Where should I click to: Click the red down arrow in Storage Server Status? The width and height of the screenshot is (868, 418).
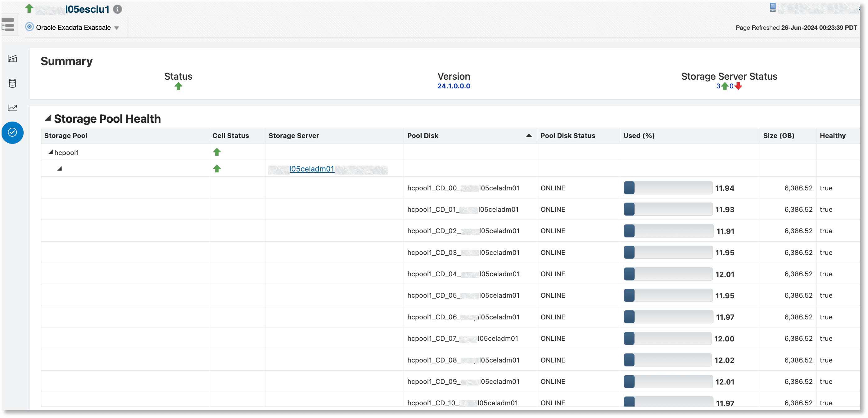(738, 87)
